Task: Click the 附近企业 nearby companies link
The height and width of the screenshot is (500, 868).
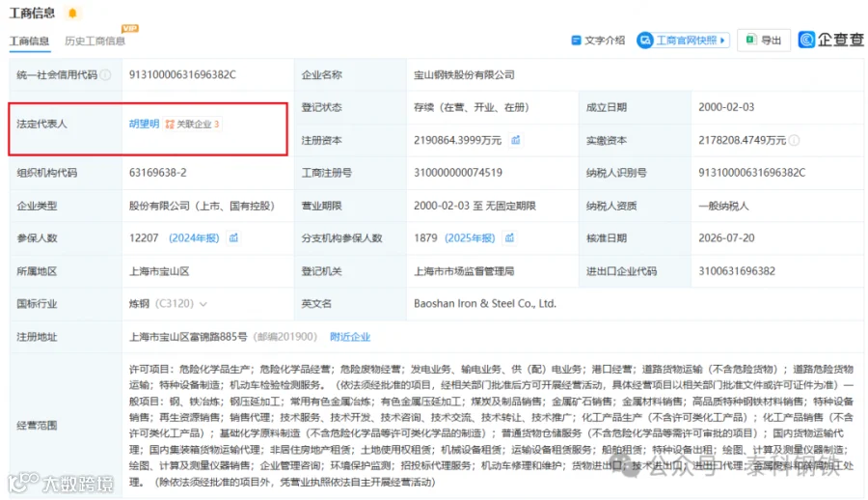Action: 350,337
